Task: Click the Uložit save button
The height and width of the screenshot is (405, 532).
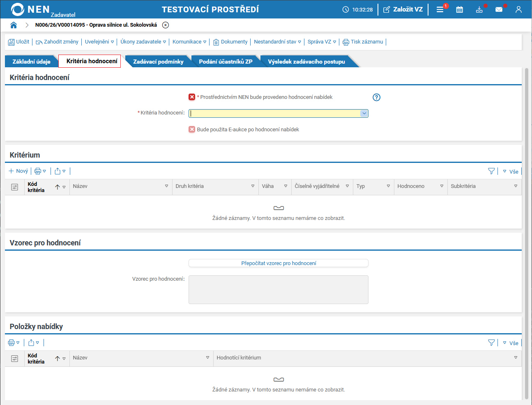Action: (19, 42)
